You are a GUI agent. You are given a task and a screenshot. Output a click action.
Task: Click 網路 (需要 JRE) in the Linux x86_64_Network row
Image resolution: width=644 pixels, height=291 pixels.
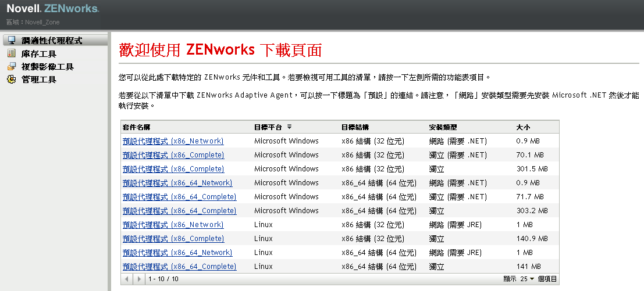pos(455,253)
